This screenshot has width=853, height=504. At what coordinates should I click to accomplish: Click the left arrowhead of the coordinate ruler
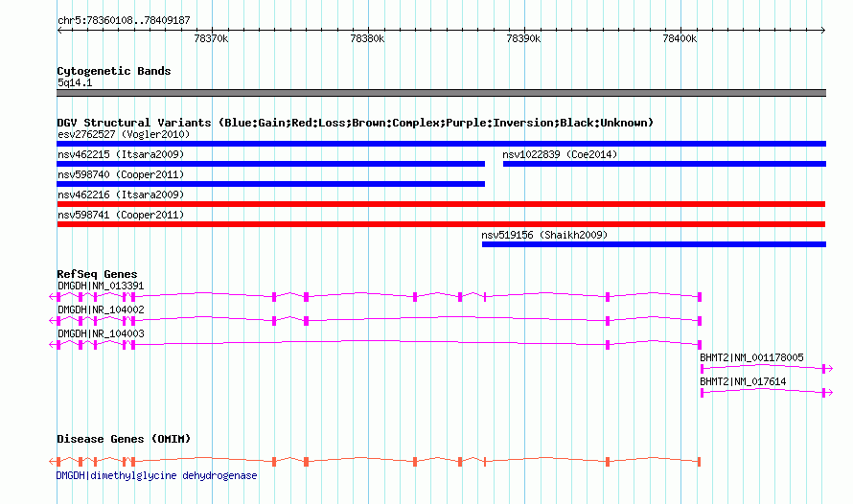click(x=59, y=30)
